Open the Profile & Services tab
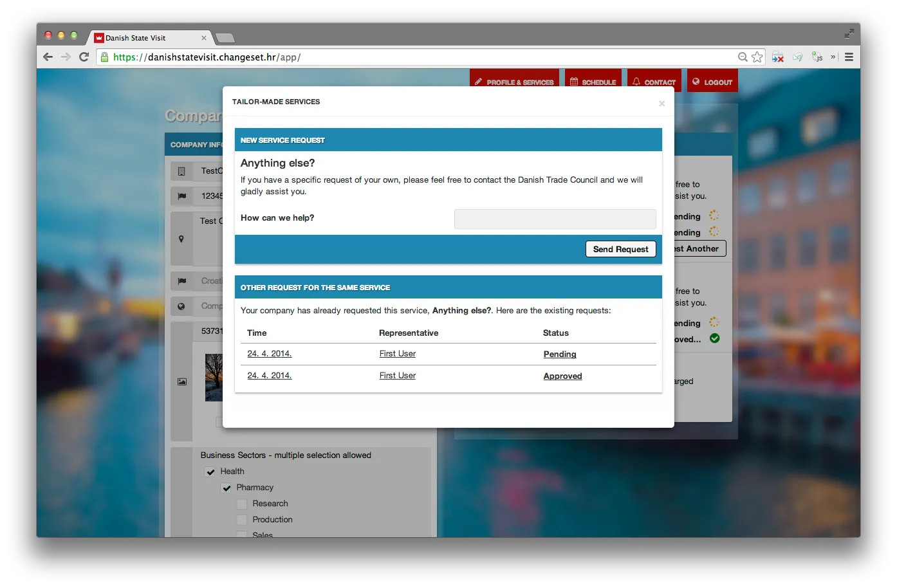 pyautogui.click(x=514, y=82)
